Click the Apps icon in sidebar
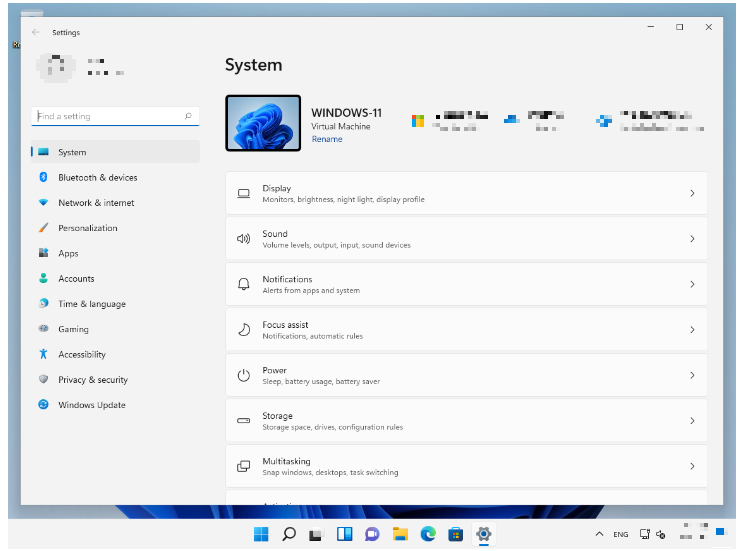The width and height of the screenshot is (738, 551). [43, 253]
